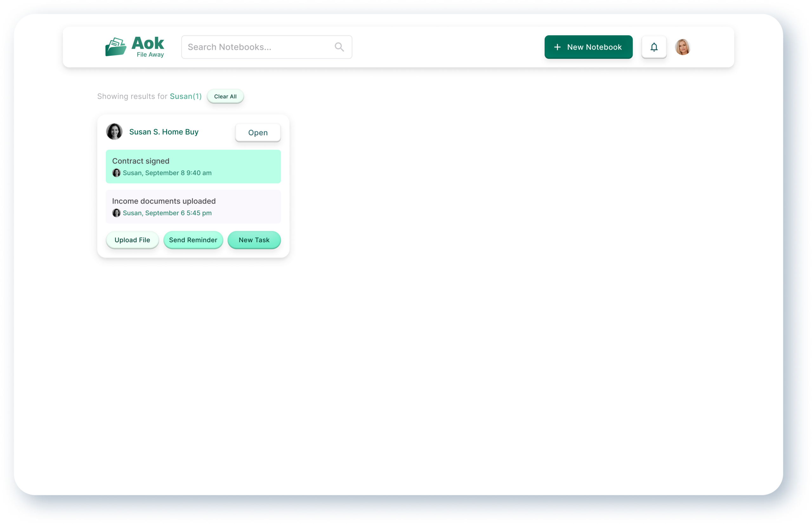Open the Susan S. Home Buy notebook

point(258,133)
